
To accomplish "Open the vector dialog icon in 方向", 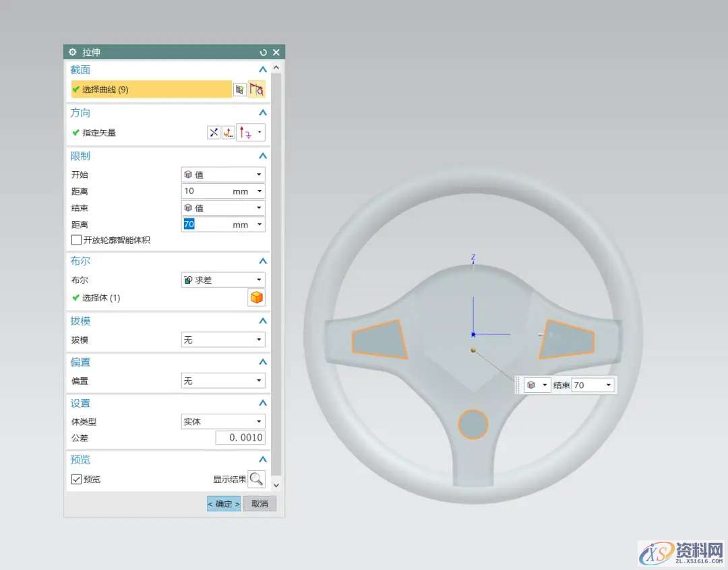I will tap(229, 133).
